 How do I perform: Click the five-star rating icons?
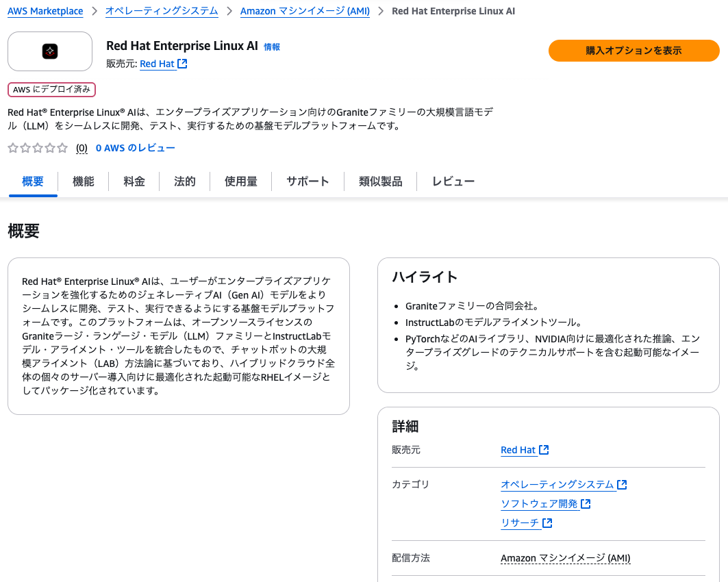[38, 148]
